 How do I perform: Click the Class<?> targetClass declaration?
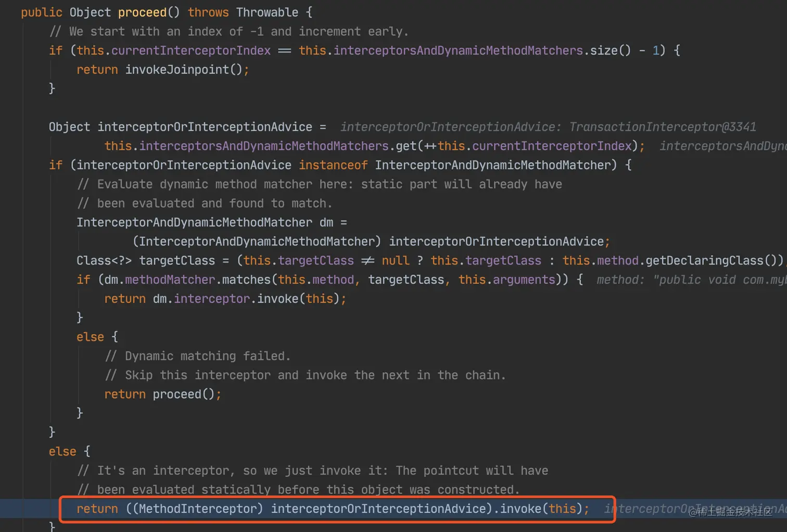(146, 261)
